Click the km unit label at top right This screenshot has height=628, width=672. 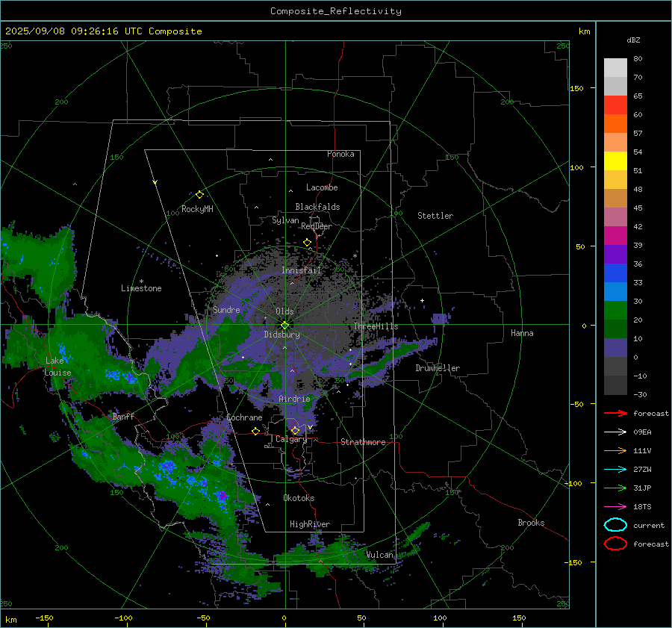(x=584, y=31)
